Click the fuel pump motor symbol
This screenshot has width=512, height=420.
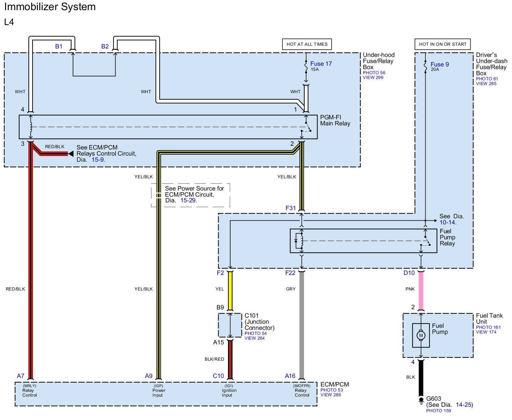point(421,335)
